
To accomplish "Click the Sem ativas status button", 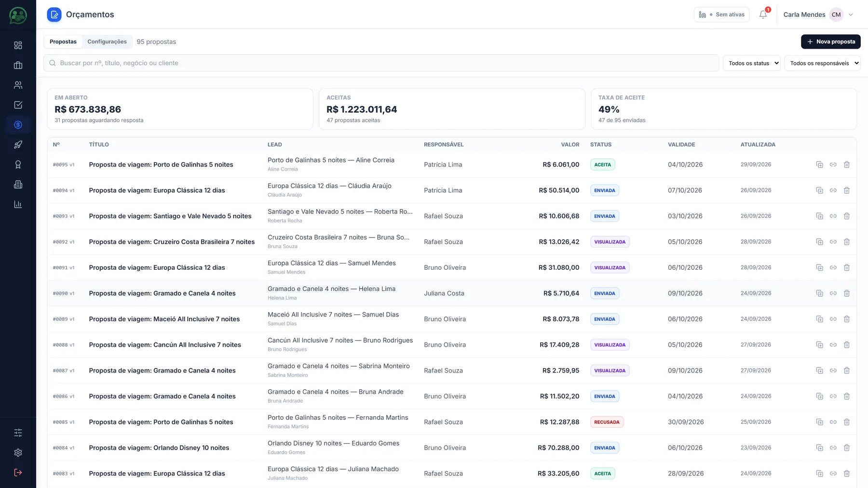I will [x=721, y=14].
